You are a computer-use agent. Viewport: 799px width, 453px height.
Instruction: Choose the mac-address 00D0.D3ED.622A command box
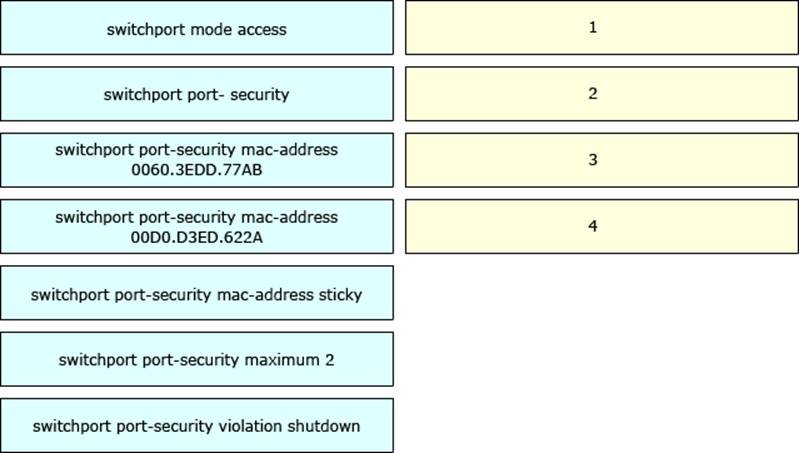coord(196,226)
